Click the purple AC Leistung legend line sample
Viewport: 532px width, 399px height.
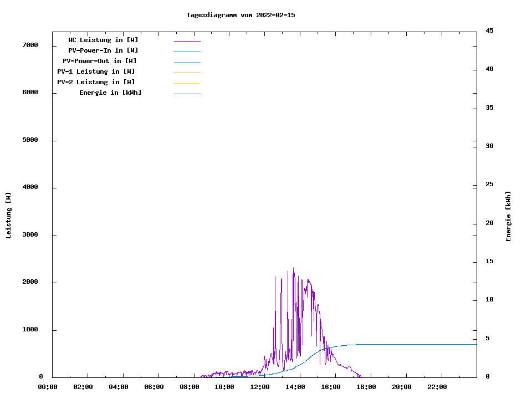point(187,41)
